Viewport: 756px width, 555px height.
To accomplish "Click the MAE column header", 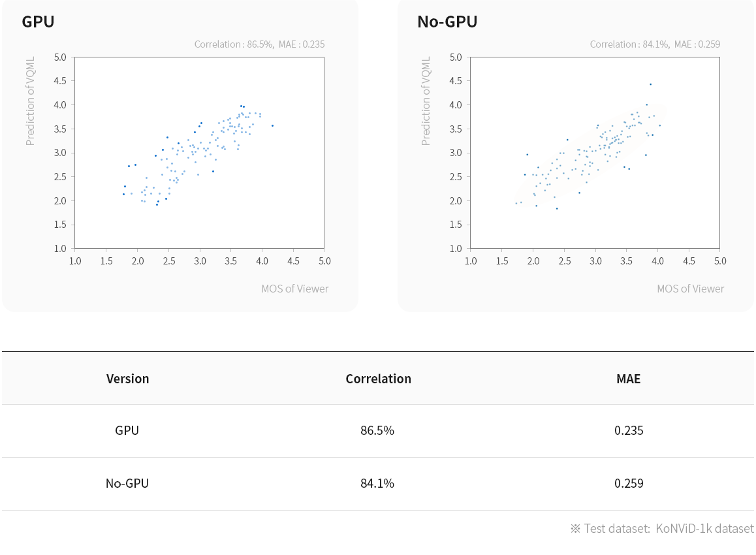I will pyautogui.click(x=629, y=379).
